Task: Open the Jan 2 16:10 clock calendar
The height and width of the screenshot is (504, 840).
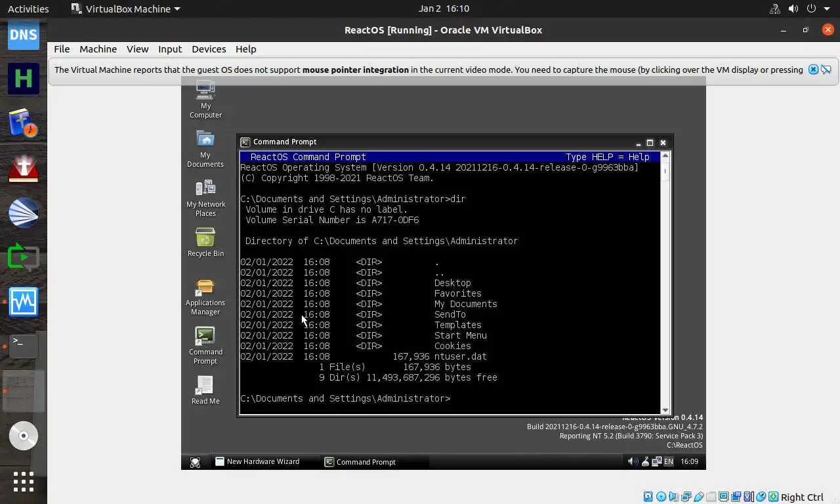Action: pyautogui.click(x=444, y=9)
